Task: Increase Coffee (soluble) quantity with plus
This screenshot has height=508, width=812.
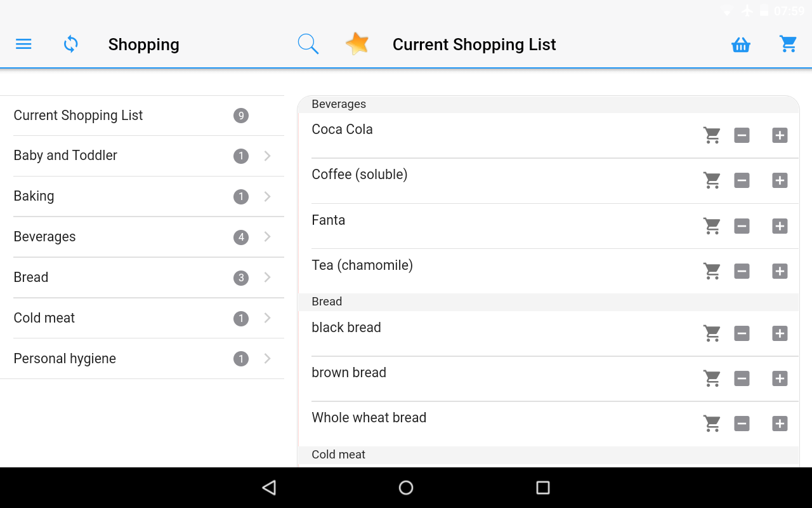Action: [780, 180]
